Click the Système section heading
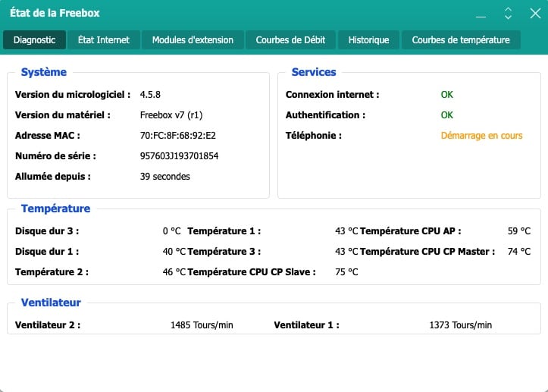Viewport: 548px width, 392px height. 44,72
